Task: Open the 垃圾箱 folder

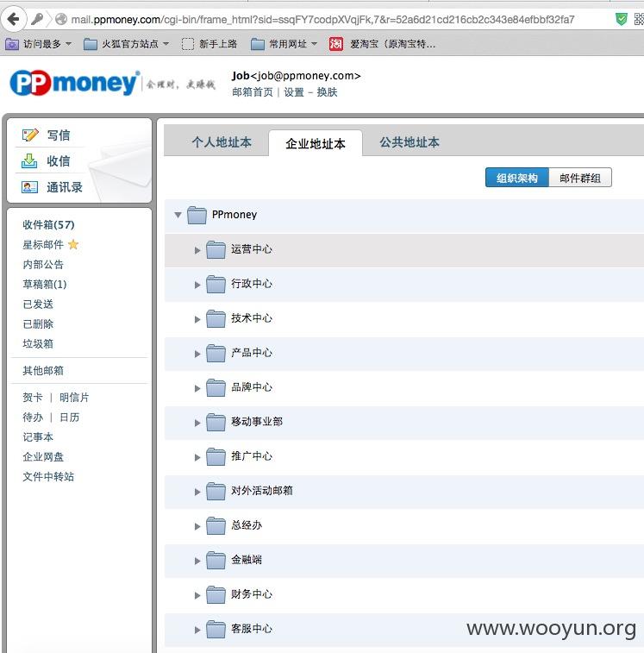Action: click(38, 344)
